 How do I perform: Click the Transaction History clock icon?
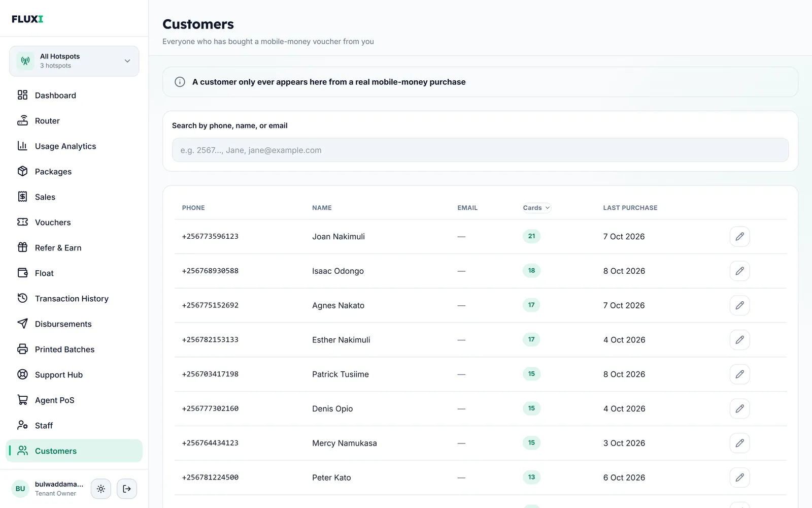point(22,298)
